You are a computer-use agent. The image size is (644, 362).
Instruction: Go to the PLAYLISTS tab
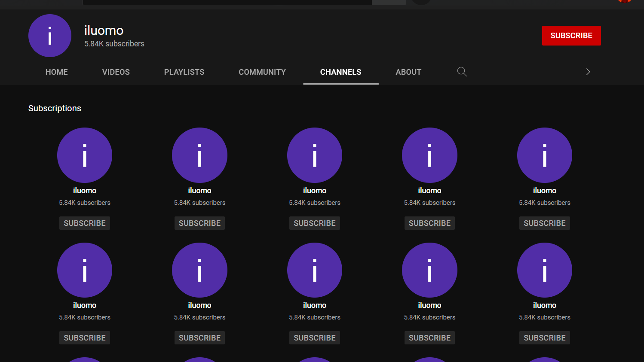[x=184, y=72]
